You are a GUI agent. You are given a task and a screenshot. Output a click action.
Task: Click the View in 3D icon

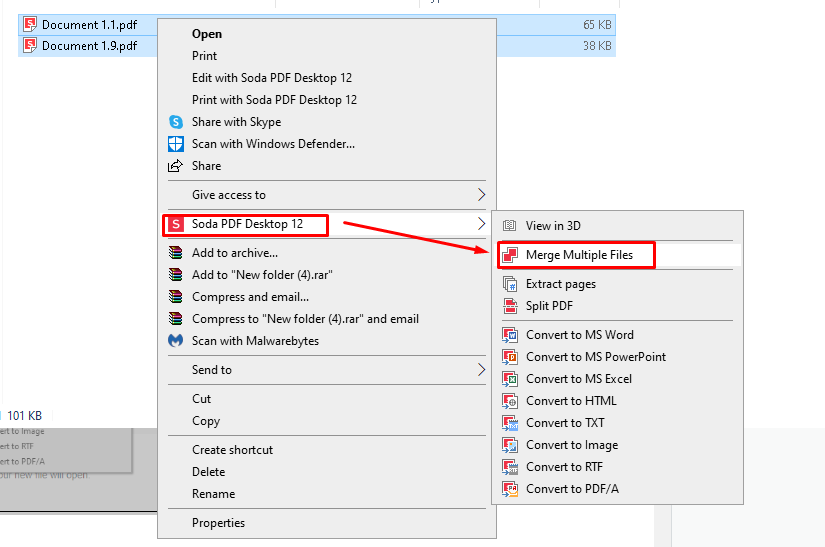[510, 226]
